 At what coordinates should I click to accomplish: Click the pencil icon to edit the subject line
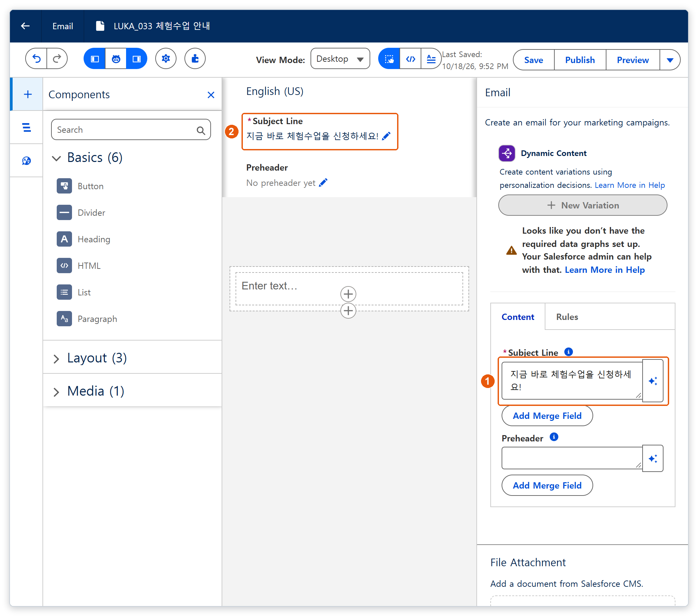[x=386, y=136]
